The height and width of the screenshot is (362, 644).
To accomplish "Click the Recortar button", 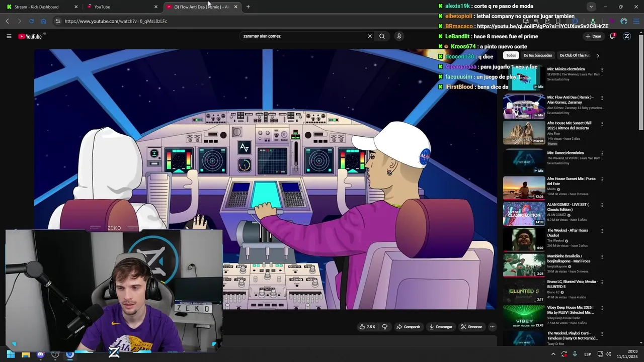I will (x=471, y=327).
